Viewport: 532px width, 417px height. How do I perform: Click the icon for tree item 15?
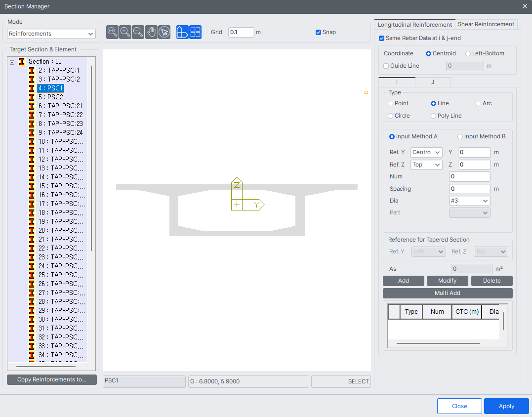[32, 186]
